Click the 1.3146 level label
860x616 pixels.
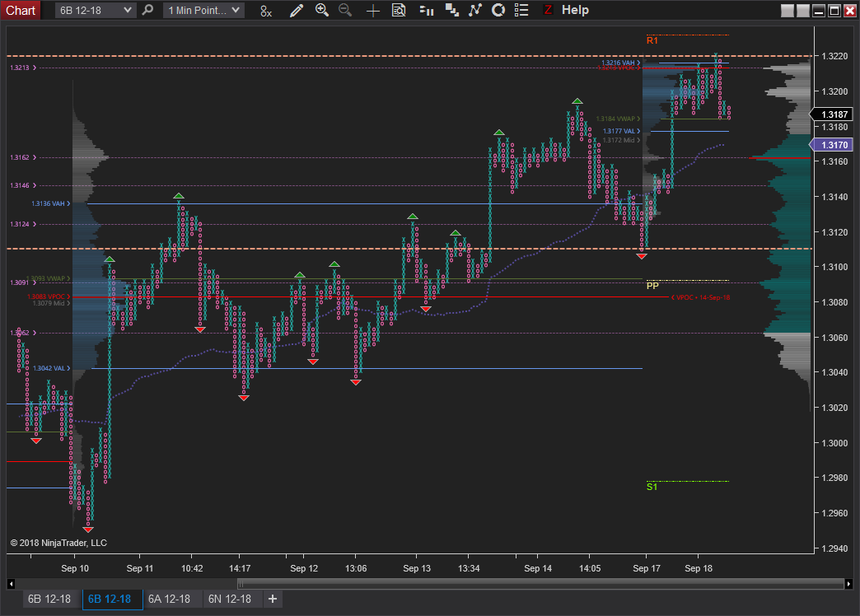[x=23, y=185]
